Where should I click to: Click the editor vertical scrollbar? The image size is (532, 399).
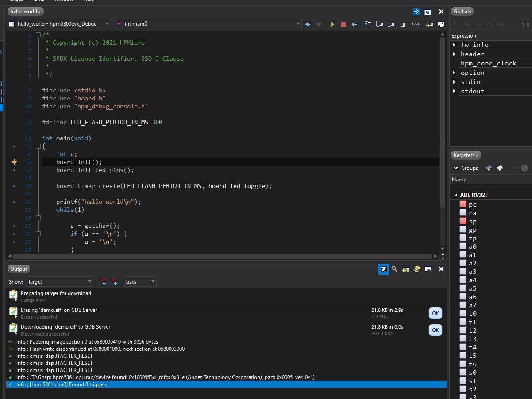click(443, 122)
